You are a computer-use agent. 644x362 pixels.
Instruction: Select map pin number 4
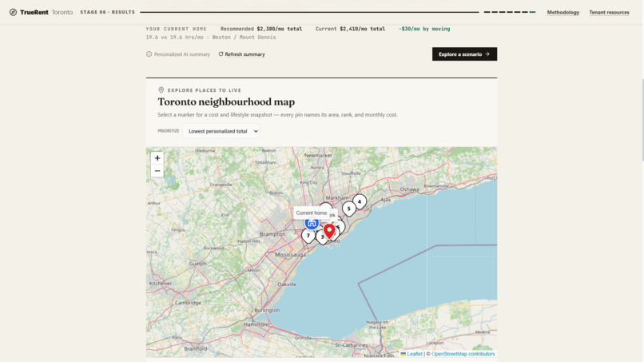(360, 201)
